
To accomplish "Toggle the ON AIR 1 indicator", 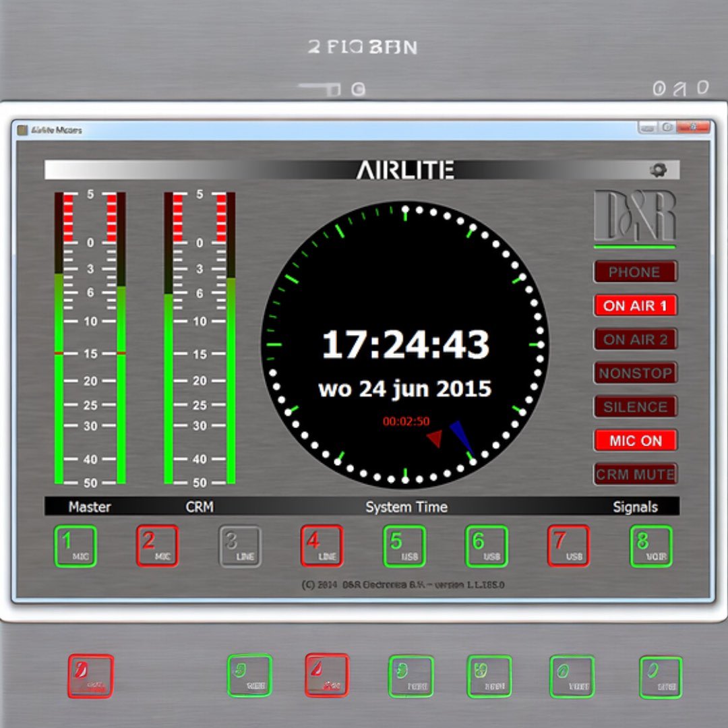I will click(x=635, y=305).
